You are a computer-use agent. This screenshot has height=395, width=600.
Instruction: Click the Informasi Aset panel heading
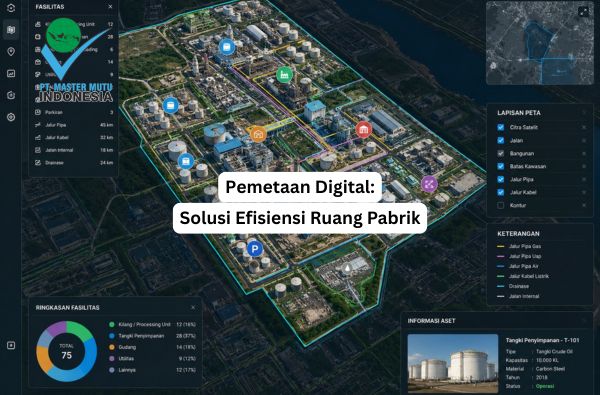431,321
